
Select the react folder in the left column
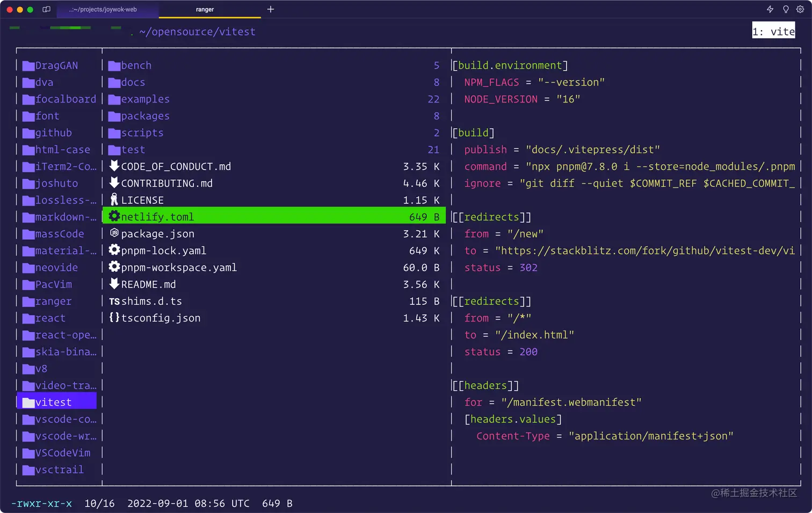tap(49, 318)
